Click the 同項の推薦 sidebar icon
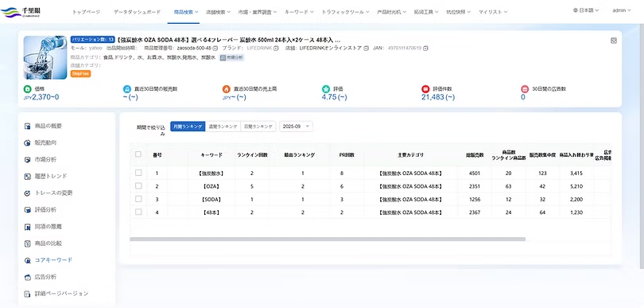Viewport: 644px width, 308px height. tap(28, 227)
